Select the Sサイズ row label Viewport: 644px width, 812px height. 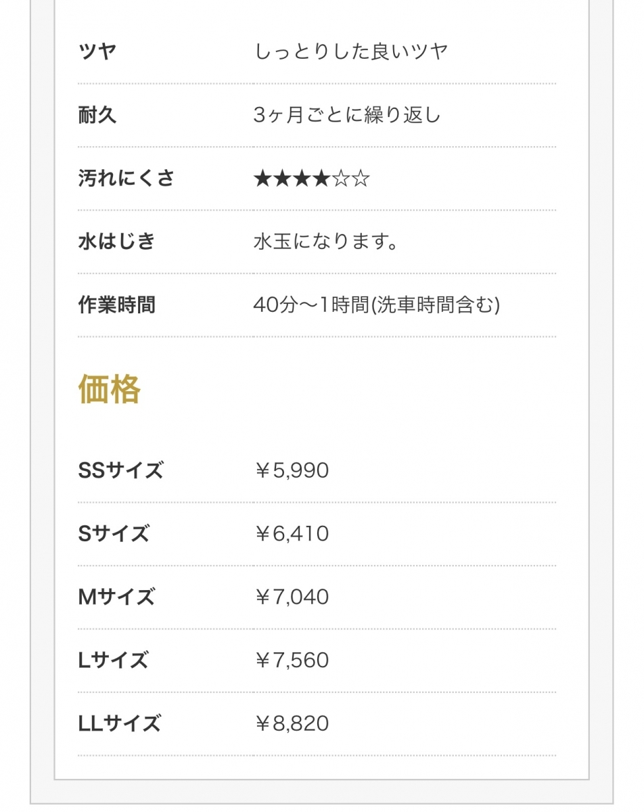(x=114, y=534)
